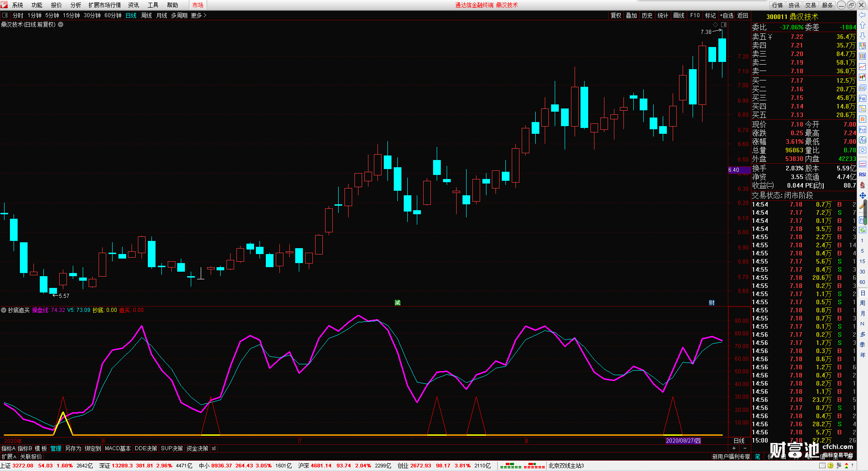This screenshot has width=868, height=471.
Task: Open the quote list icon with checkmark
Action: click(x=863, y=46)
